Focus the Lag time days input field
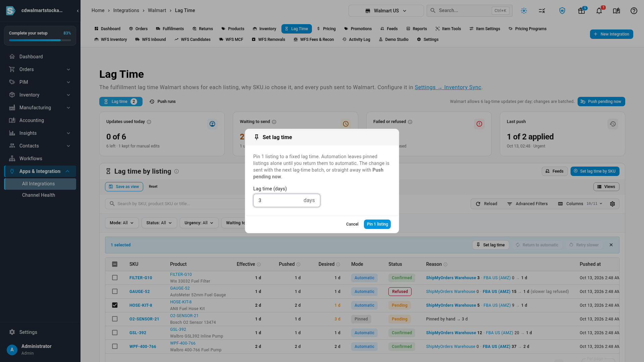This screenshot has width=644, height=362. (286, 200)
